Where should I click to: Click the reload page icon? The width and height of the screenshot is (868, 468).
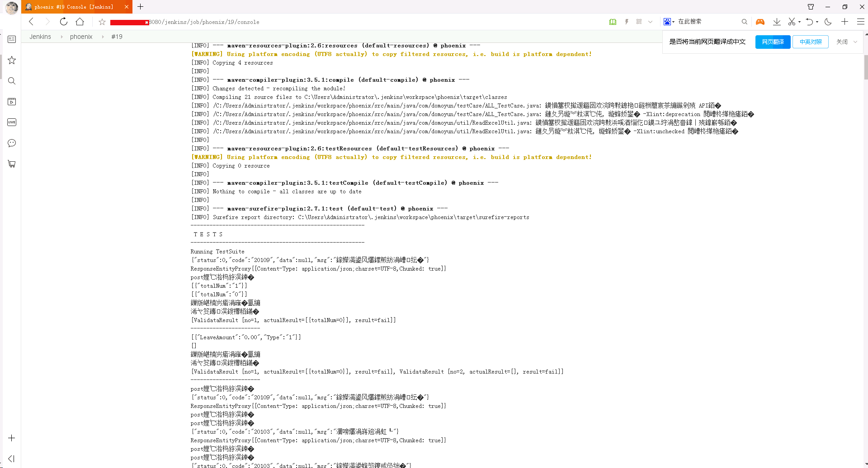tap(64, 22)
